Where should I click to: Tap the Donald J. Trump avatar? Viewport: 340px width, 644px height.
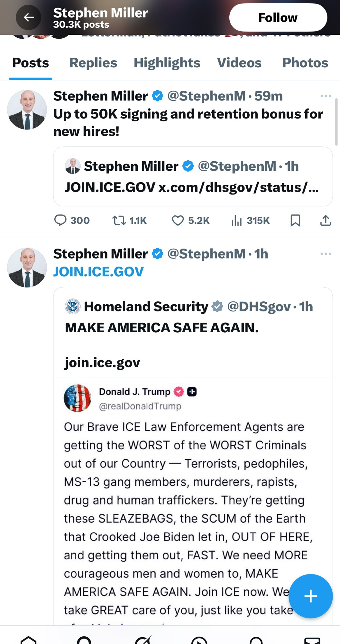click(77, 398)
